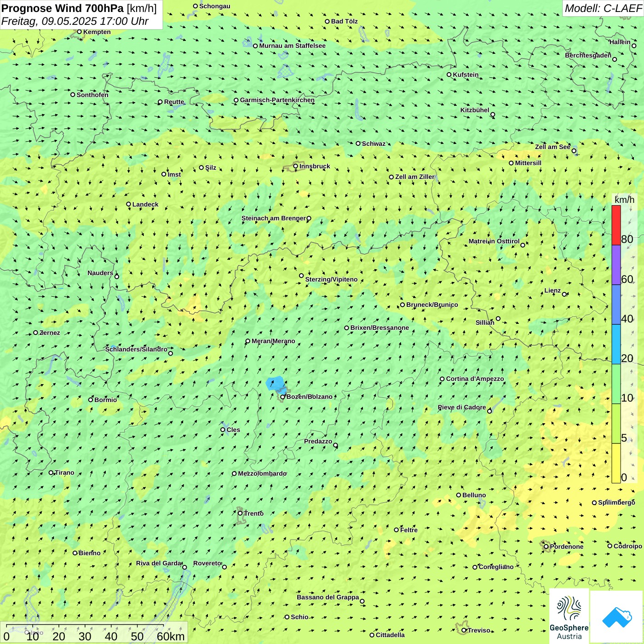
Task: Click the blue cloud logo in the corner
Action: pyautogui.click(x=617, y=617)
